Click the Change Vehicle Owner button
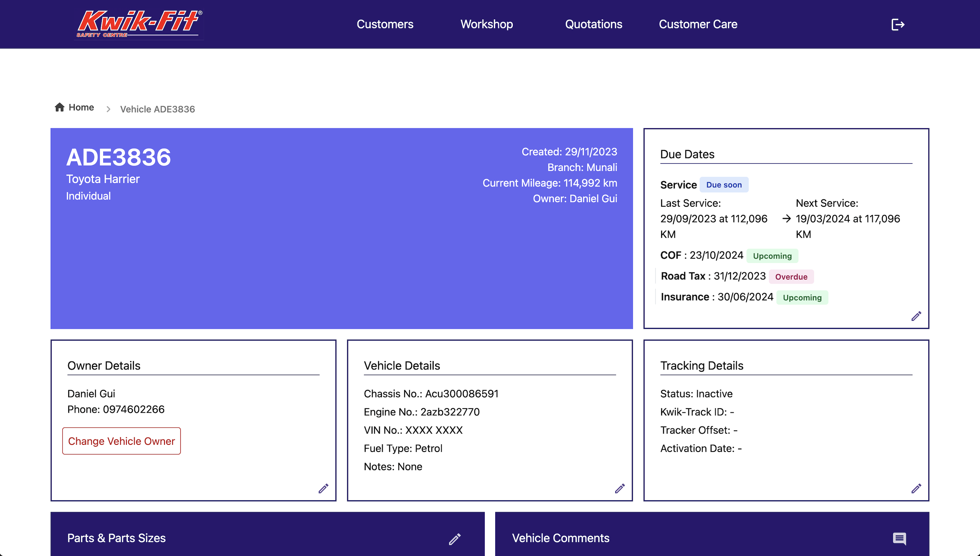 [121, 441]
